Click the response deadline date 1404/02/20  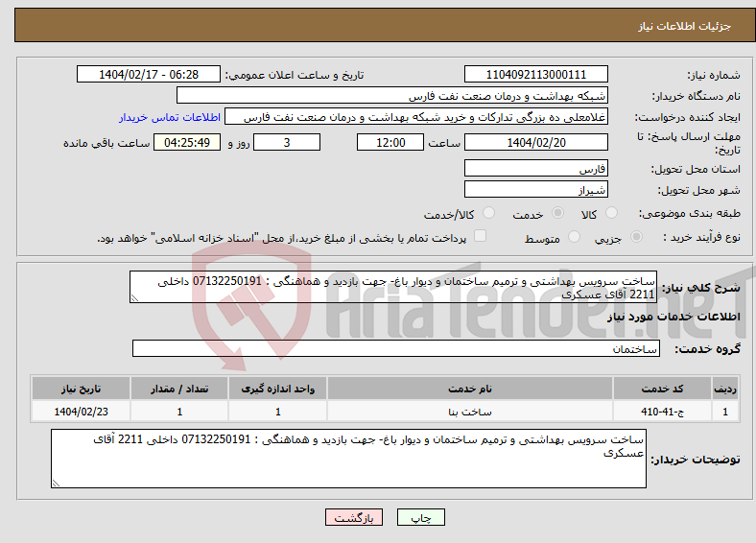(536, 142)
